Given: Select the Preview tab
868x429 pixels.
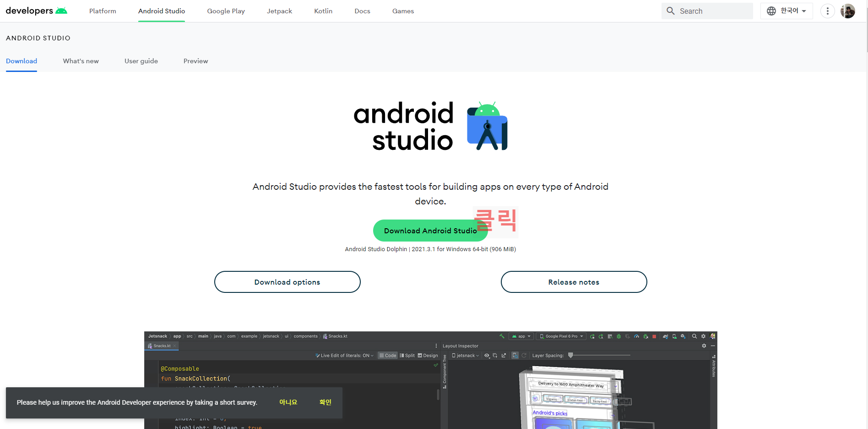Looking at the screenshot, I should pos(195,61).
